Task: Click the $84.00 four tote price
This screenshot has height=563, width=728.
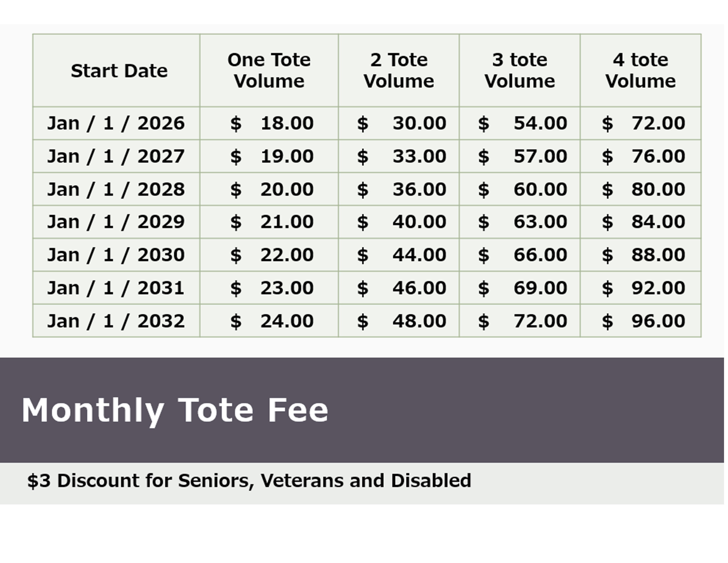Action: pos(643,222)
